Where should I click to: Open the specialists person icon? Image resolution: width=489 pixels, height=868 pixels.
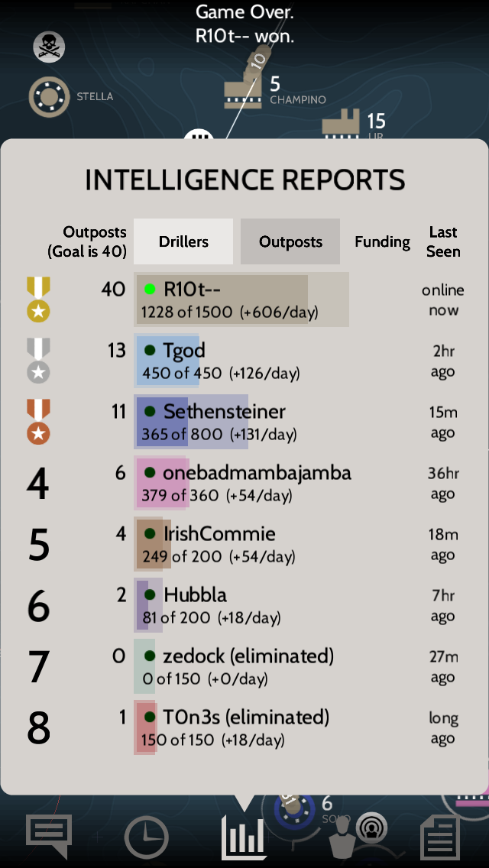[343, 839]
